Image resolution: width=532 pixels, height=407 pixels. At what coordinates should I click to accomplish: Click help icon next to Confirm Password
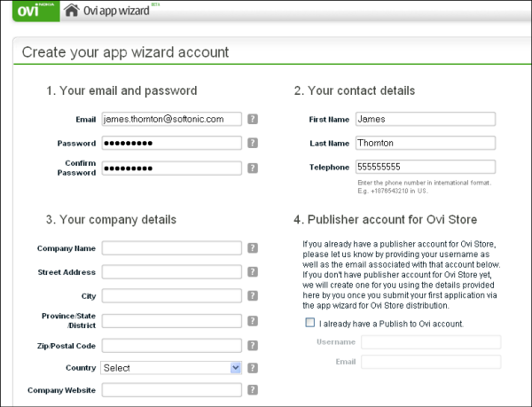coord(253,168)
